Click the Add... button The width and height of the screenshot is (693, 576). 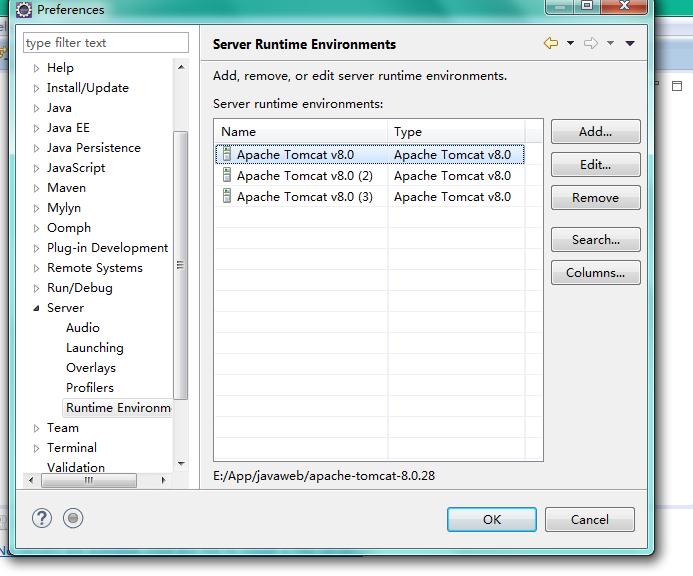click(595, 131)
